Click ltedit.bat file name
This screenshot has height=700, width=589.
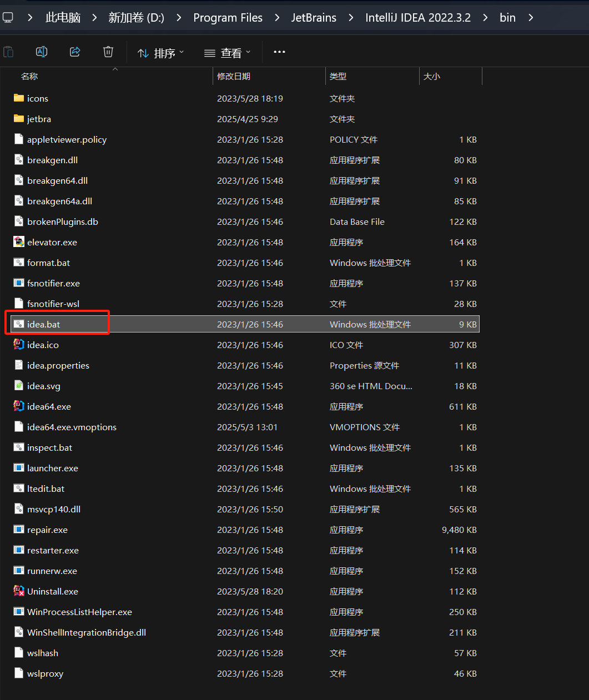tap(46, 489)
